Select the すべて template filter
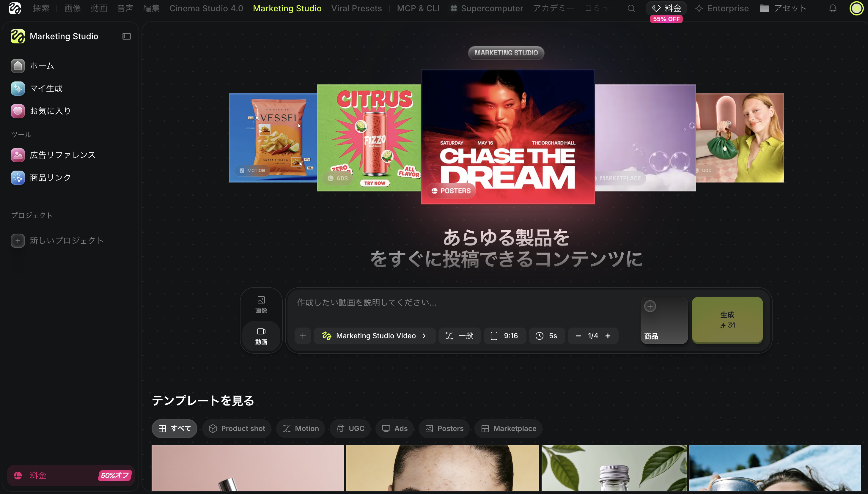 click(174, 429)
